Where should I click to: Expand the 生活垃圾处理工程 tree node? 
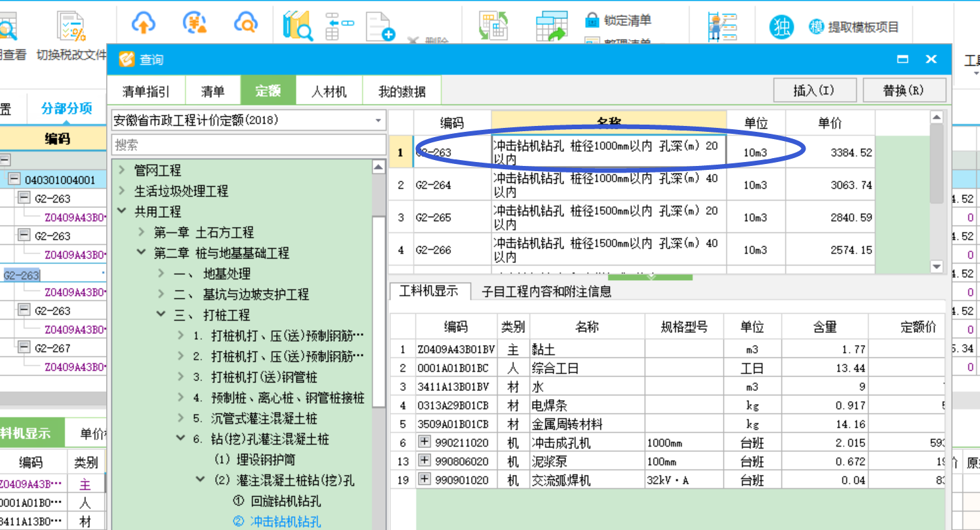click(x=122, y=191)
